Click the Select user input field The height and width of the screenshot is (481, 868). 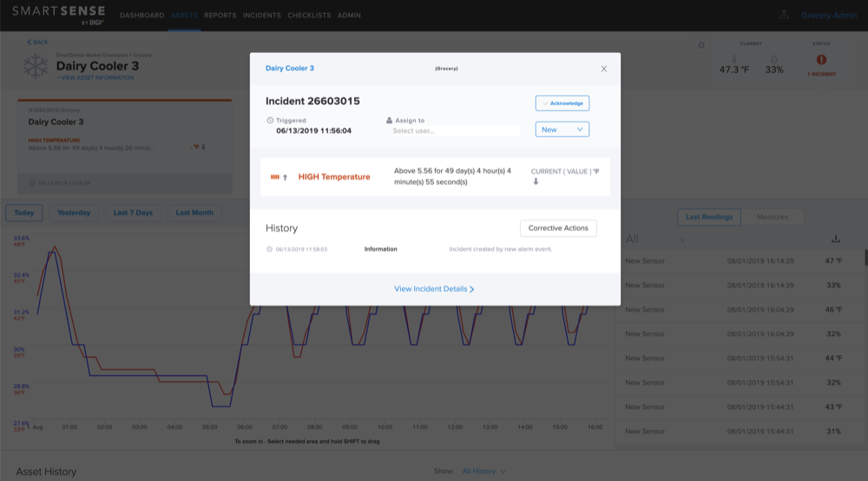pyautogui.click(x=454, y=130)
